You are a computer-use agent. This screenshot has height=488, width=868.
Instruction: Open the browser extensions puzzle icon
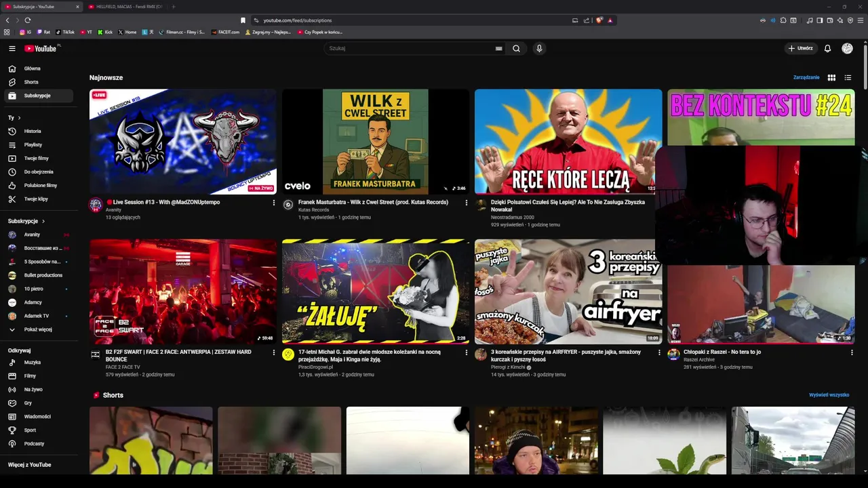tap(783, 20)
